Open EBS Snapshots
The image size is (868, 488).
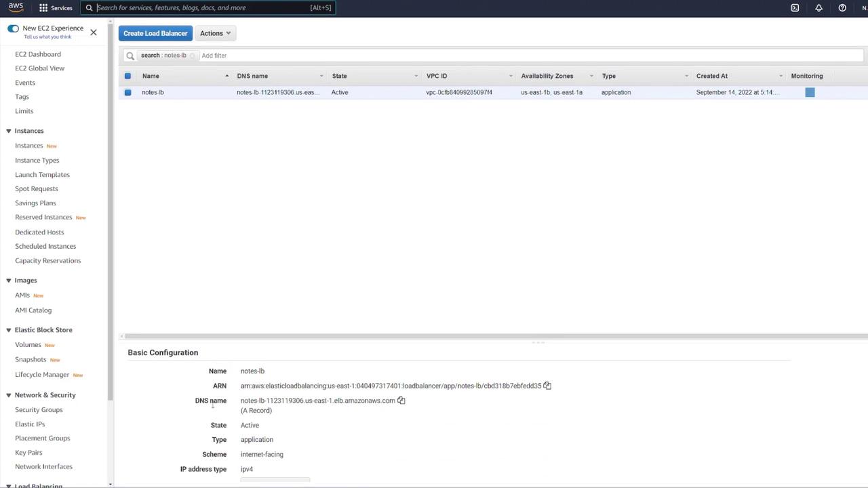31,360
